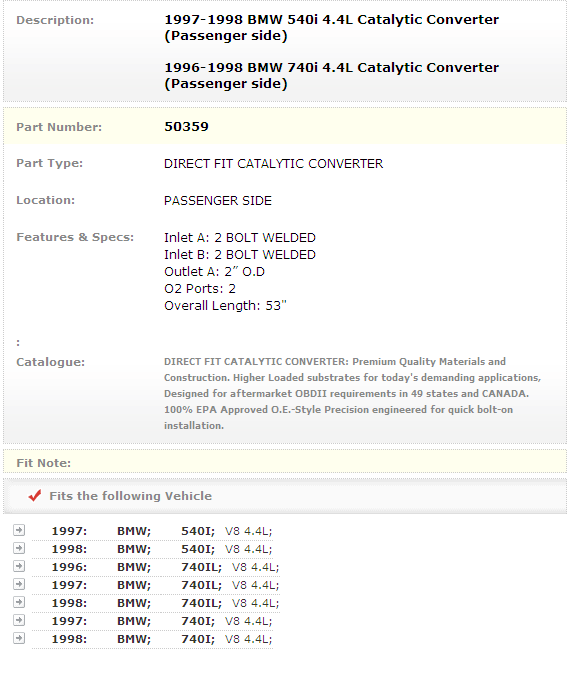
Task: Click the arrow icon beside 1997 BMW 740I
Action: (19, 620)
